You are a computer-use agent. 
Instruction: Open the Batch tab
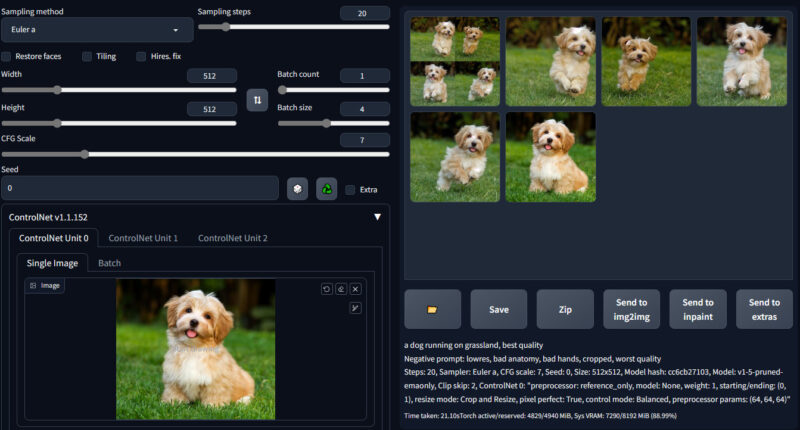(110, 263)
